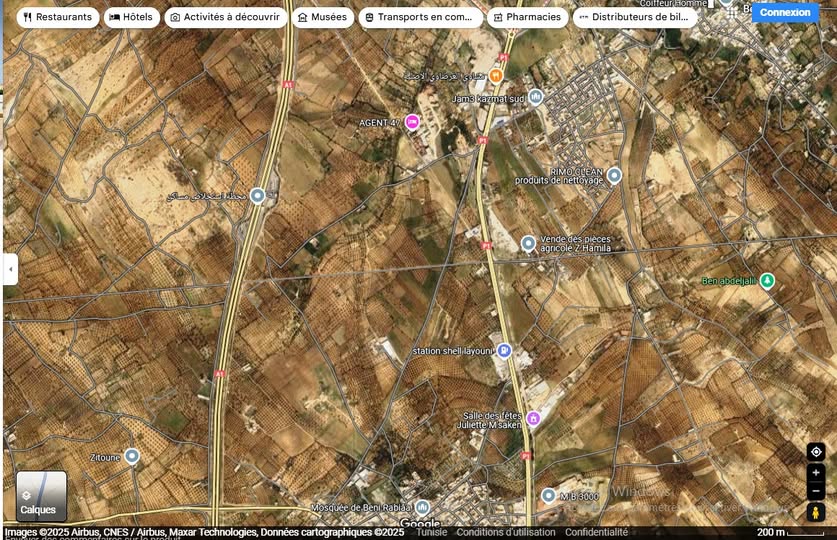
Task: Expand the collapsed side panel
Action: coord(11,269)
